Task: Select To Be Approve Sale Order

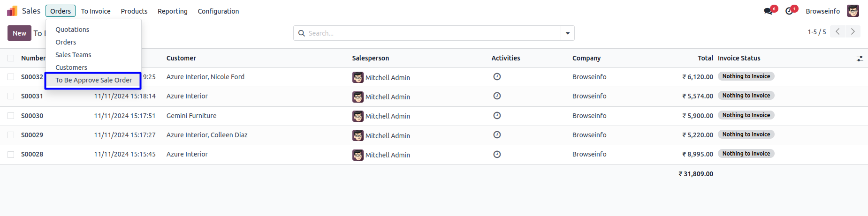Action: 93,80
